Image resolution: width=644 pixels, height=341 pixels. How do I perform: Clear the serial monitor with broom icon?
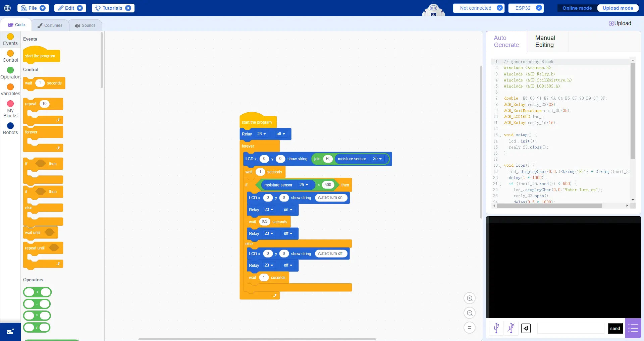[x=526, y=328]
